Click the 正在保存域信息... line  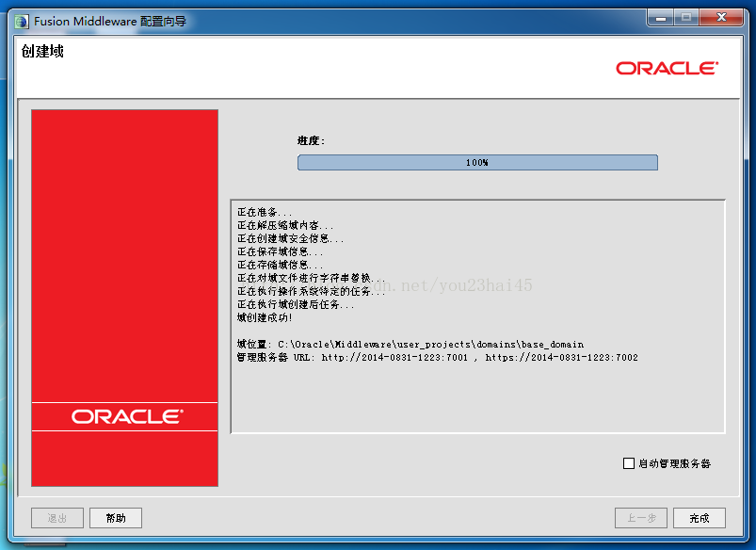[x=280, y=251]
